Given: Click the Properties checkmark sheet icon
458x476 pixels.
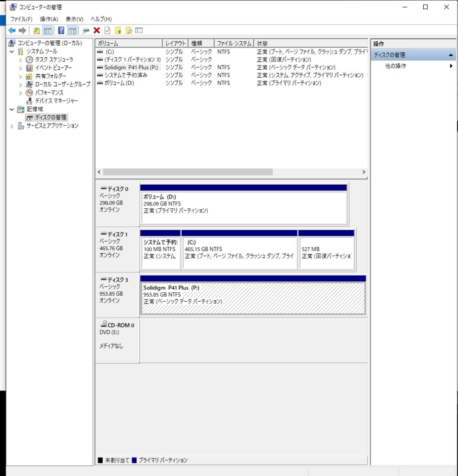Looking at the screenshot, I should click(x=107, y=31).
